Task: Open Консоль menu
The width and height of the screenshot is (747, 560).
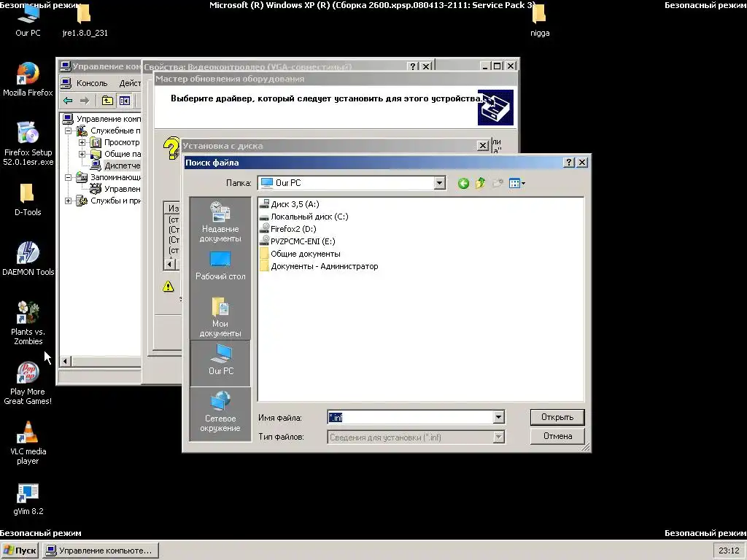Action: click(91, 83)
